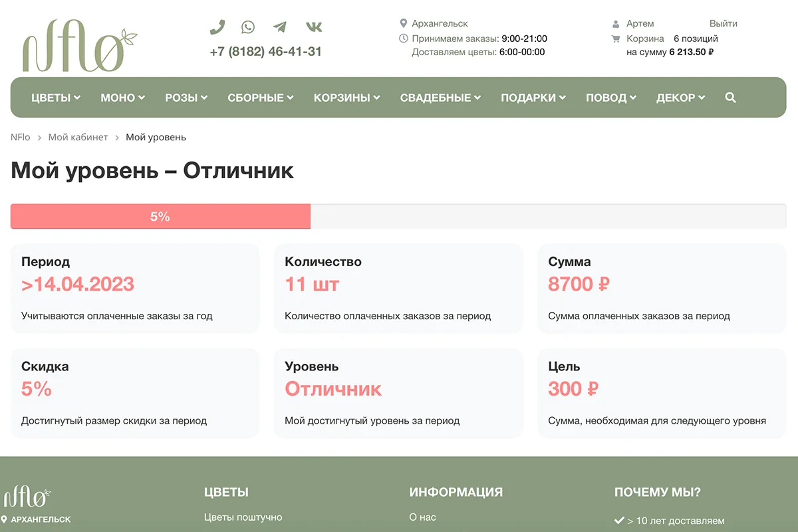Open the О нас footer link

point(424,516)
